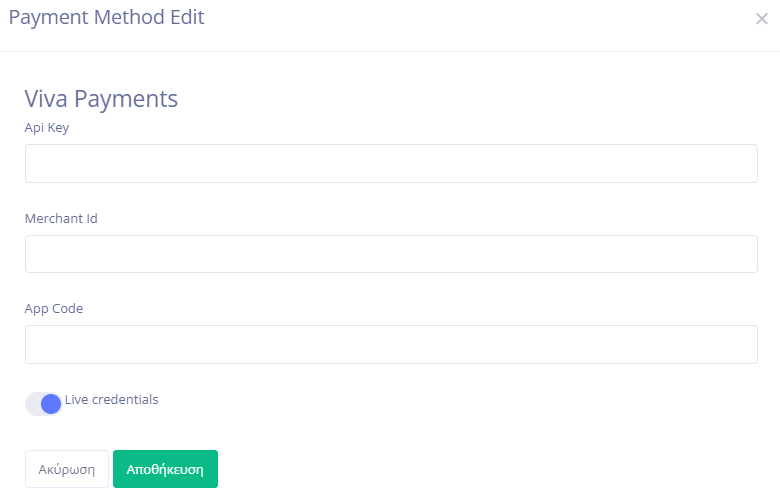Select the Merchant Id text box
780x500 pixels.
tap(391, 254)
